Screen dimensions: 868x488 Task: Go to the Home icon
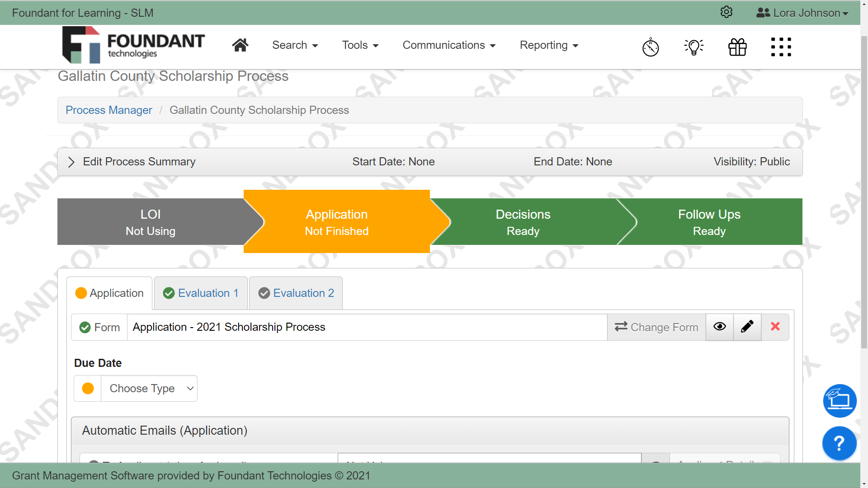240,45
